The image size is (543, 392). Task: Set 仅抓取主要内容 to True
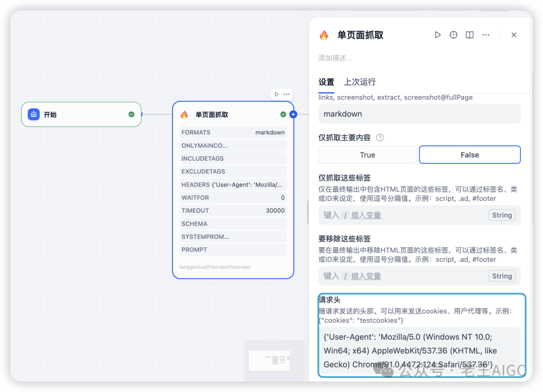[368, 155]
